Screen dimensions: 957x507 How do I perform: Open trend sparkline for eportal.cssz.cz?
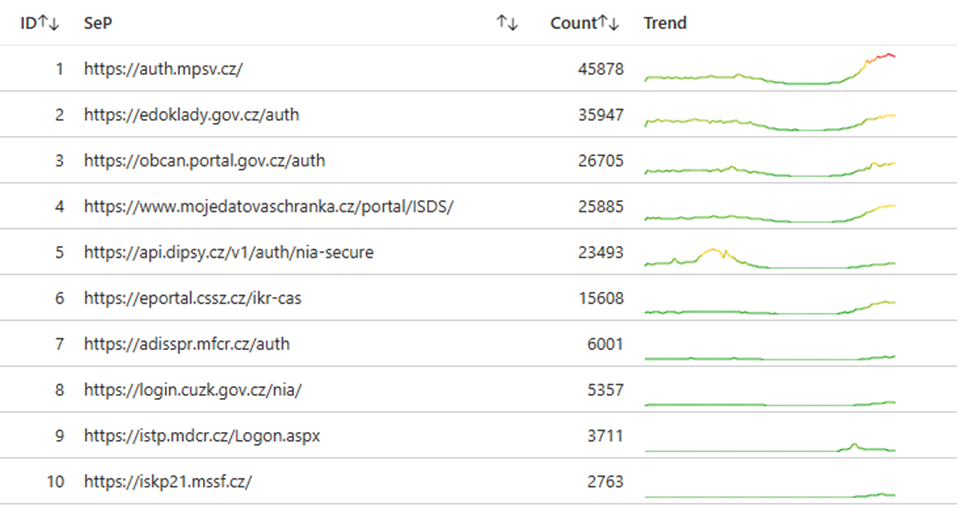pyautogui.click(x=770, y=307)
